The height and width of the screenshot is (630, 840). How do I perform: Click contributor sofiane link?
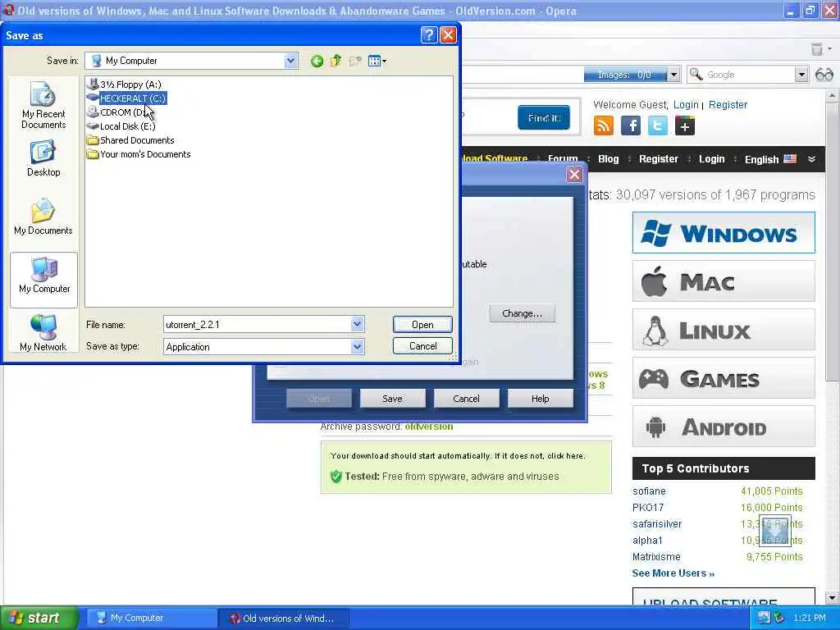point(649,491)
